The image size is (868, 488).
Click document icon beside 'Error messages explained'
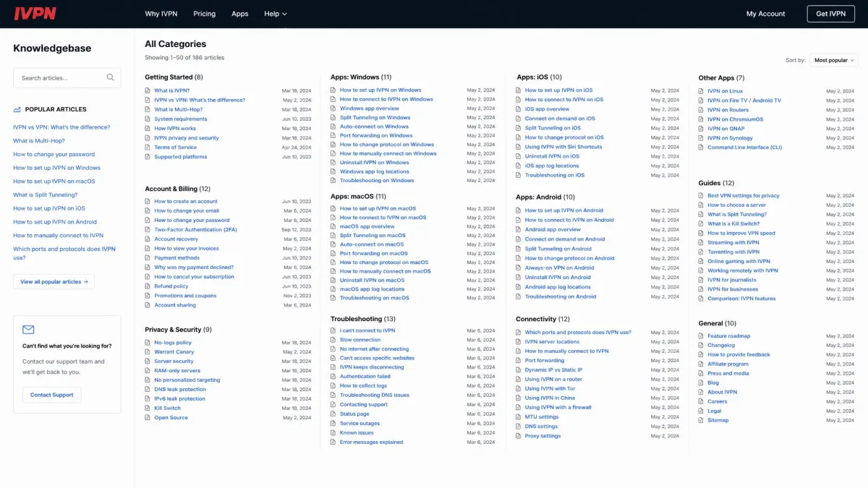click(333, 442)
